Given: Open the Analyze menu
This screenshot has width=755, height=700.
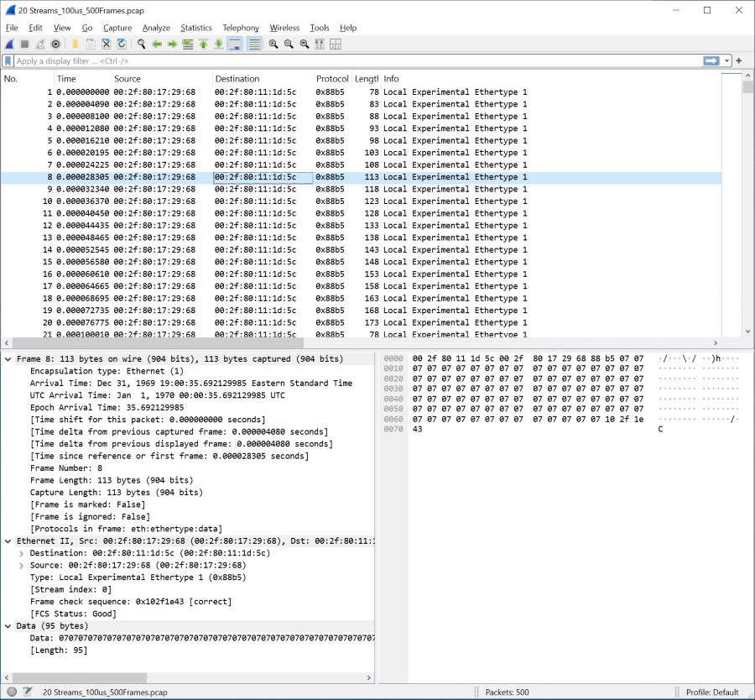Looking at the screenshot, I should click(x=156, y=28).
